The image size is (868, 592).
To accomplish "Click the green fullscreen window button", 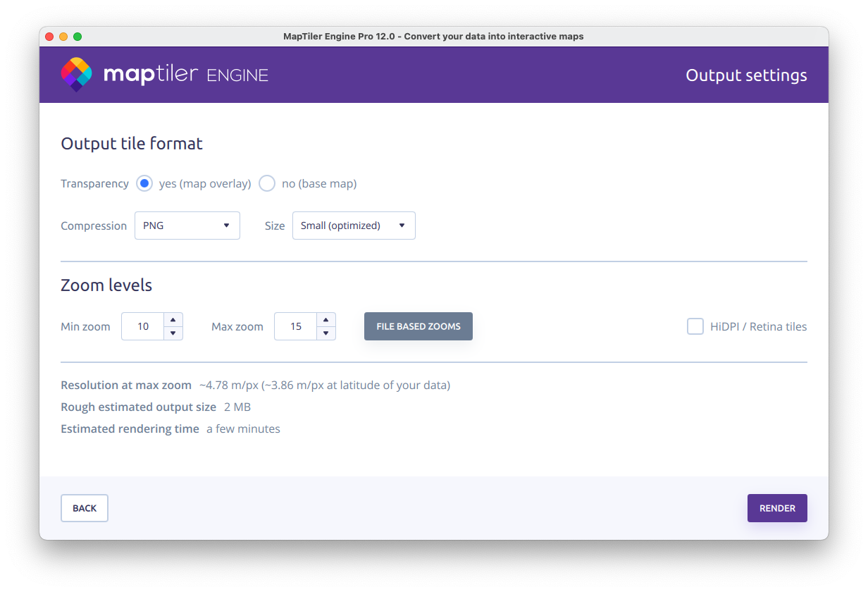I will click(77, 37).
